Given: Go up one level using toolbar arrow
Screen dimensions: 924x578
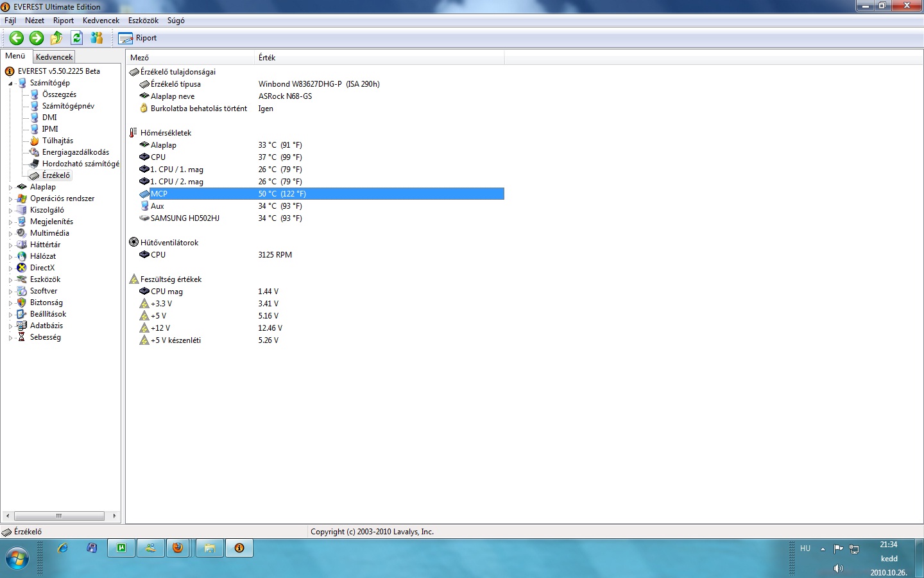Looking at the screenshot, I should 56,38.
